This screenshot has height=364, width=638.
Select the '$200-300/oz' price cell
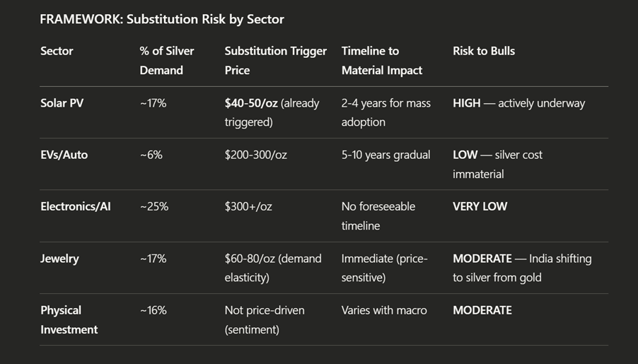pyautogui.click(x=256, y=155)
